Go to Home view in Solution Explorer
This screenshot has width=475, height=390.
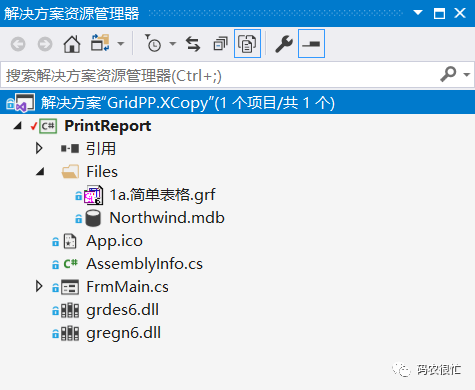(72, 44)
